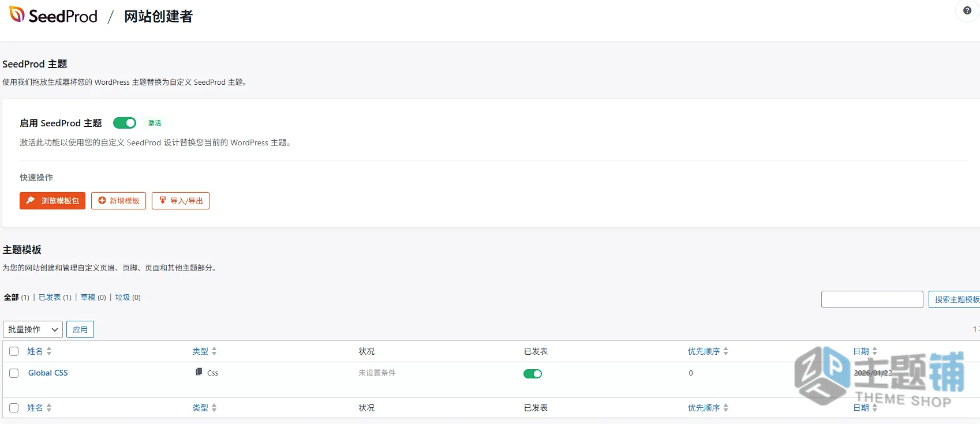
Task: Check the select-all checkbox in table header
Action: pyautogui.click(x=14, y=351)
